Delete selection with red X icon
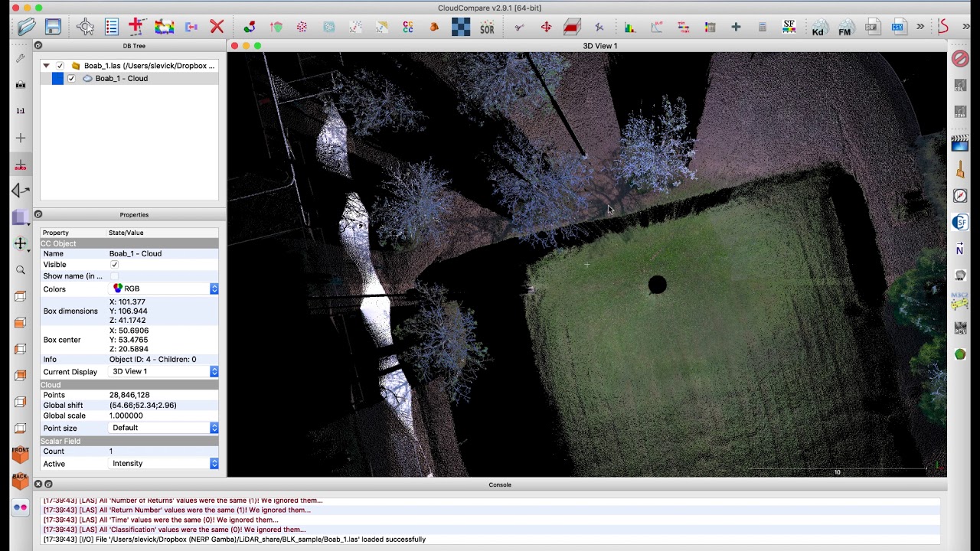The image size is (980, 551). click(x=217, y=27)
